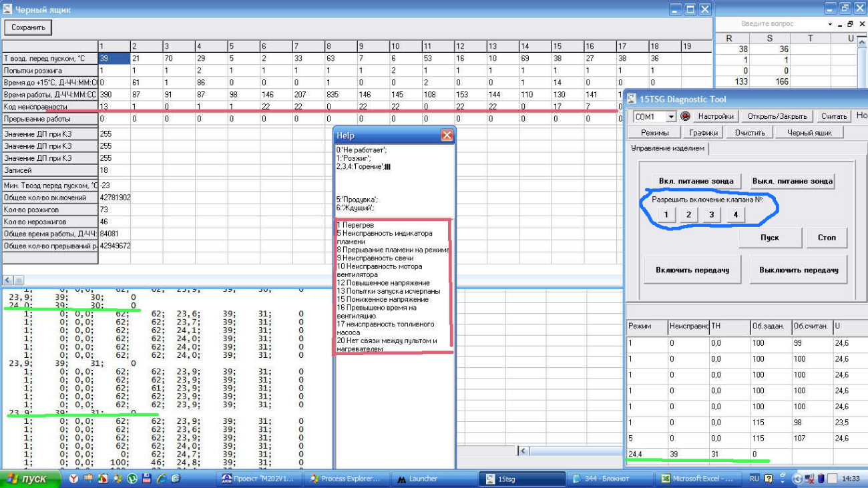The width and height of the screenshot is (868, 488).
Task: Click the Неисправность column header in Diagnostic Tool
Action: [688, 326]
